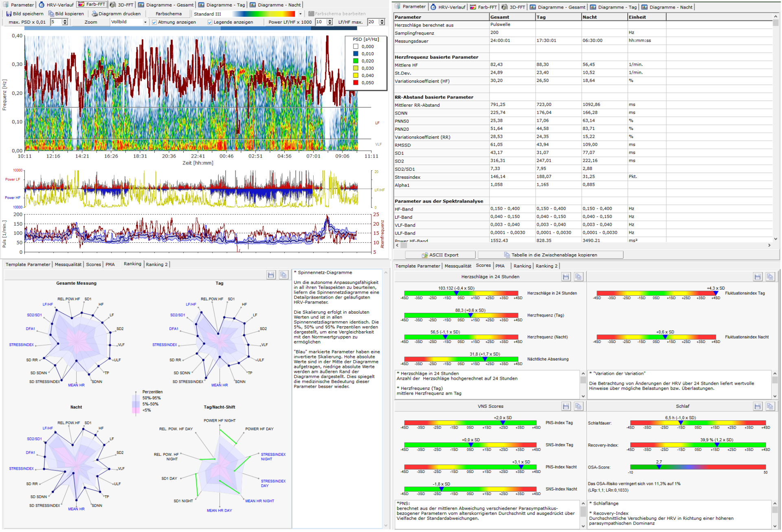Toggle Legende anzeigen checkbox
The image size is (782, 532).
(210, 22)
